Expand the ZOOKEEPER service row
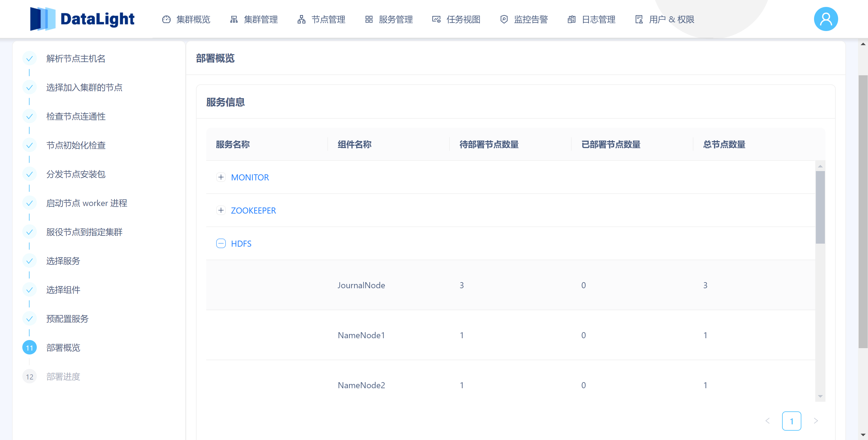The height and width of the screenshot is (440, 868). pos(221,211)
